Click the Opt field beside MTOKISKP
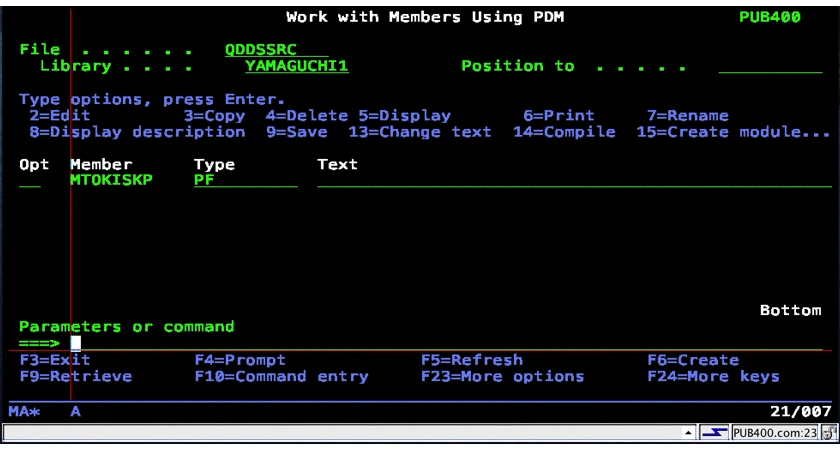This screenshot has height=450, width=840. 29,180
